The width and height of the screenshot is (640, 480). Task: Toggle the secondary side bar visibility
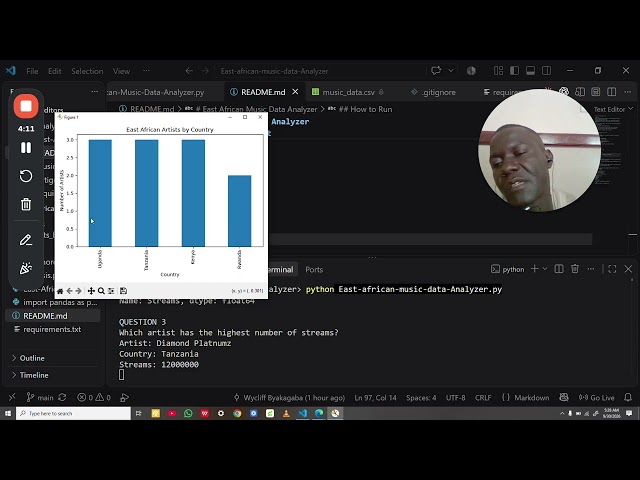(x=547, y=71)
